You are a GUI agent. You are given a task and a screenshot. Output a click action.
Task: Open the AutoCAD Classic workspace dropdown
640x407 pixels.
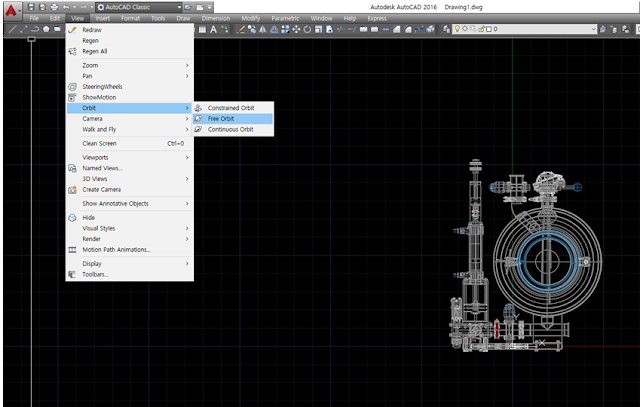pyautogui.click(x=179, y=7)
